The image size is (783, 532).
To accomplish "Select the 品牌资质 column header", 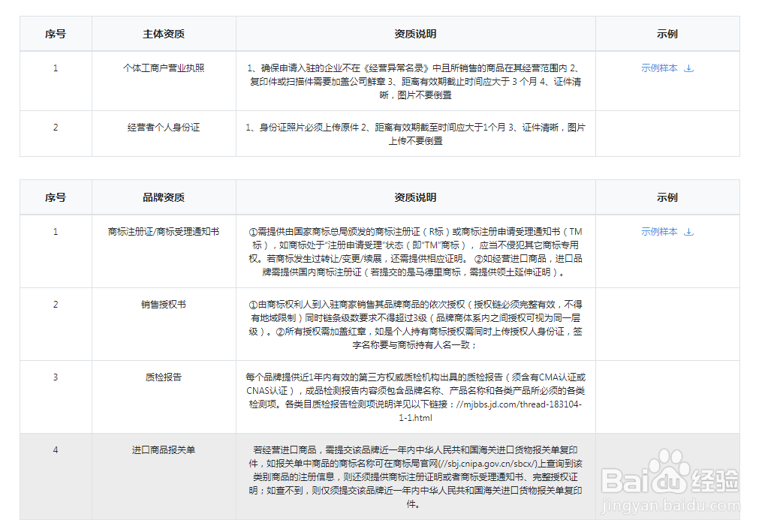I will click(x=163, y=197).
